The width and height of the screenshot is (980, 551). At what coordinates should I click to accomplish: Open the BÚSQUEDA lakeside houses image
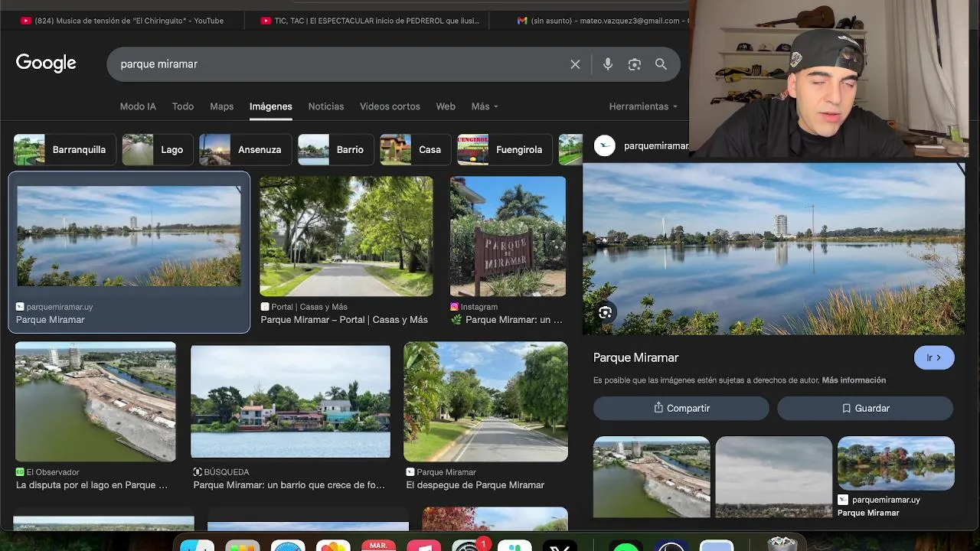290,402
